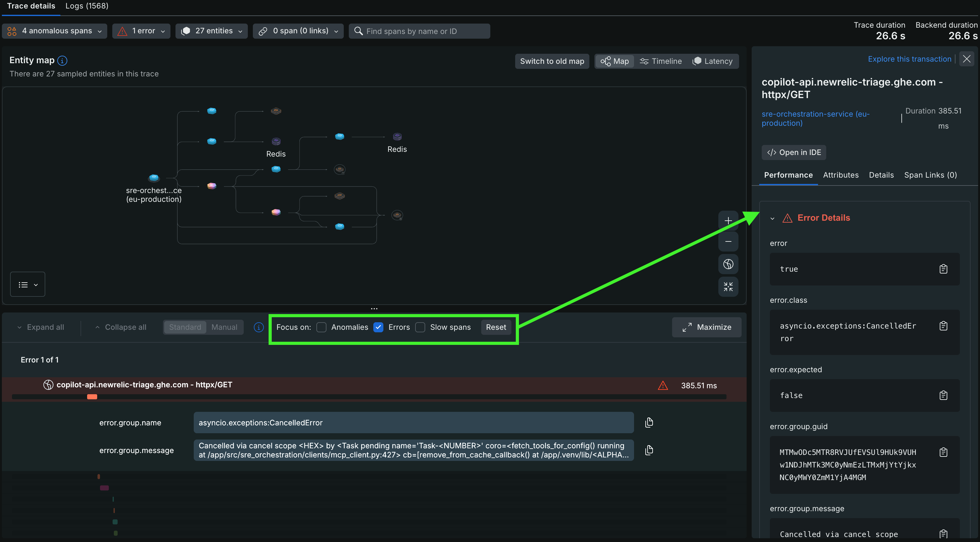Switch to Standard expand mode
Image resolution: width=980 pixels, height=542 pixels.
click(185, 327)
